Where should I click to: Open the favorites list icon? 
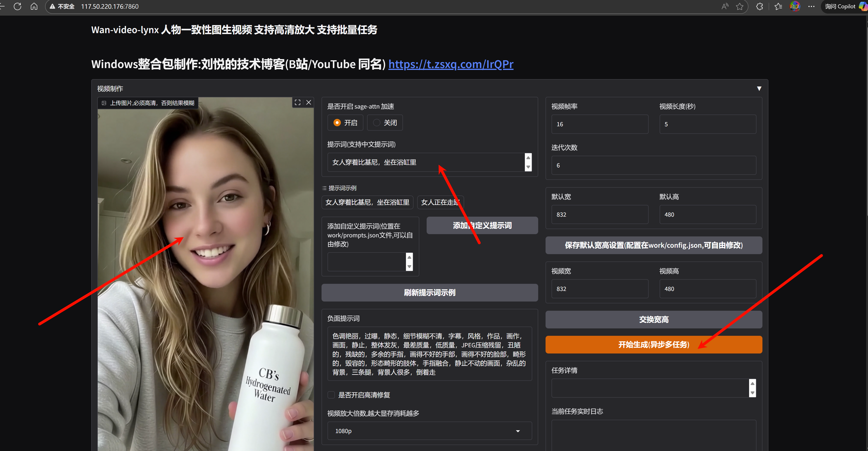(x=778, y=6)
